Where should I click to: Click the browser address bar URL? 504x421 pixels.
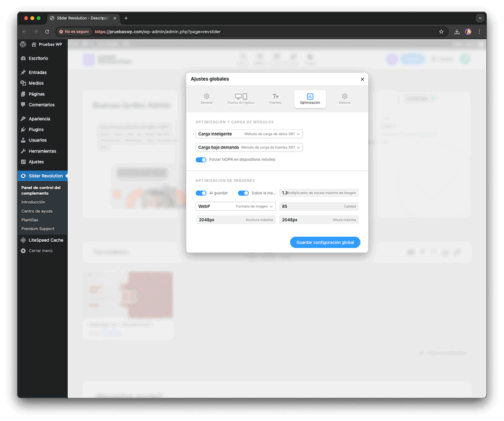tap(157, 32)
